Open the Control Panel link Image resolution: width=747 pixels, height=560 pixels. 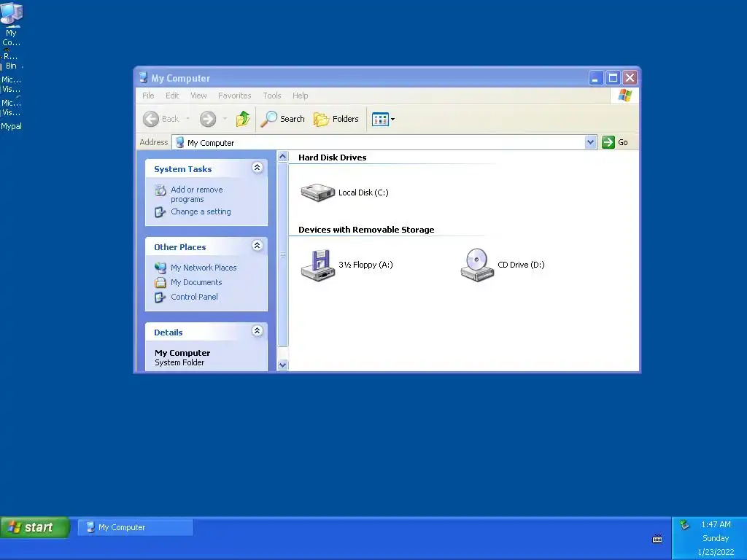click(194, 297)
